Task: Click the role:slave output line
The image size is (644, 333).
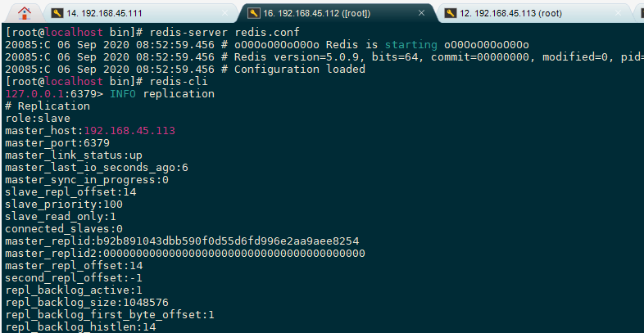Action: coord(38,119)
